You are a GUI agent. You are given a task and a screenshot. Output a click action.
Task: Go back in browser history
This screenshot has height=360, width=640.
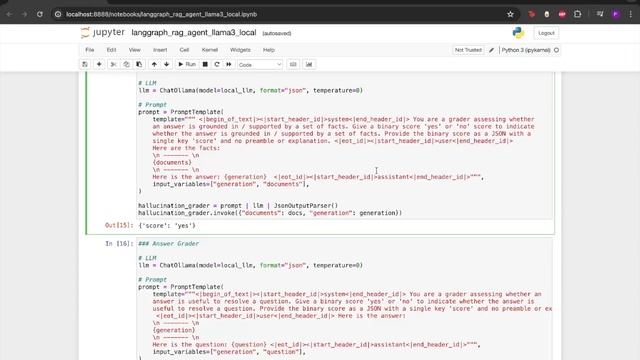[x=9, y=14]
